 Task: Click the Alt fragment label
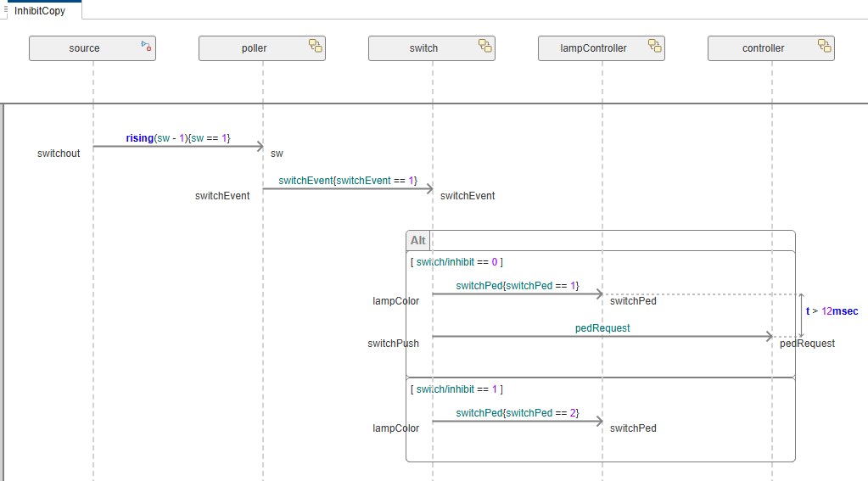point(418,240)
